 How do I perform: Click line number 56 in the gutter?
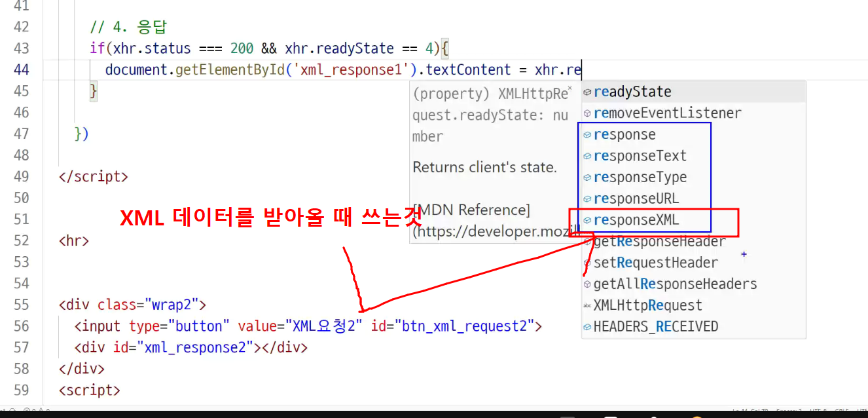click(21, 326)
